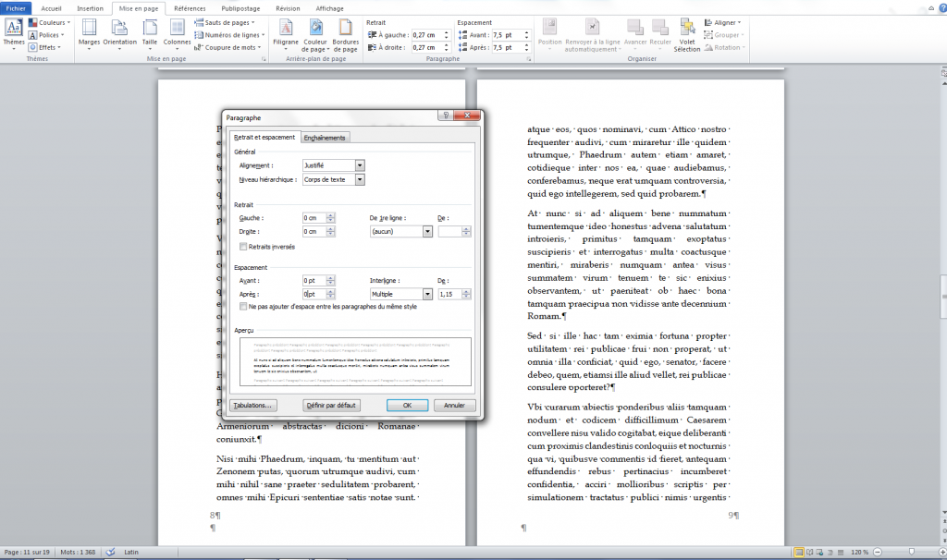Switch to the Affichage ribbon tab
This screenshot has width=947, height=560.
tap(330, 8)
